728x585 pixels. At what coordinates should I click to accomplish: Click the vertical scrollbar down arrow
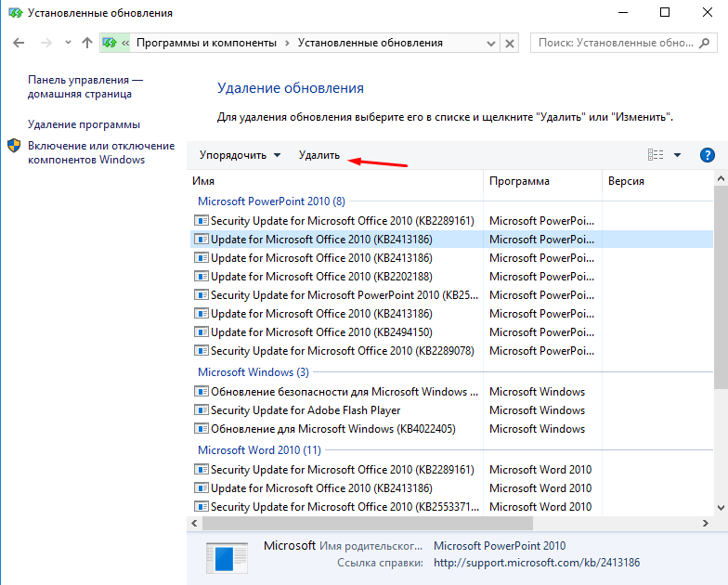point(721,508)
